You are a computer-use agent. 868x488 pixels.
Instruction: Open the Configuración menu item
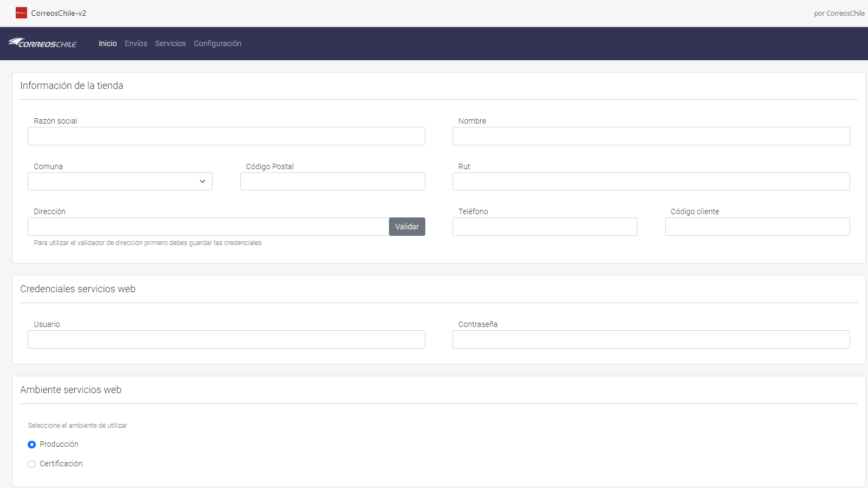(218, 43)
